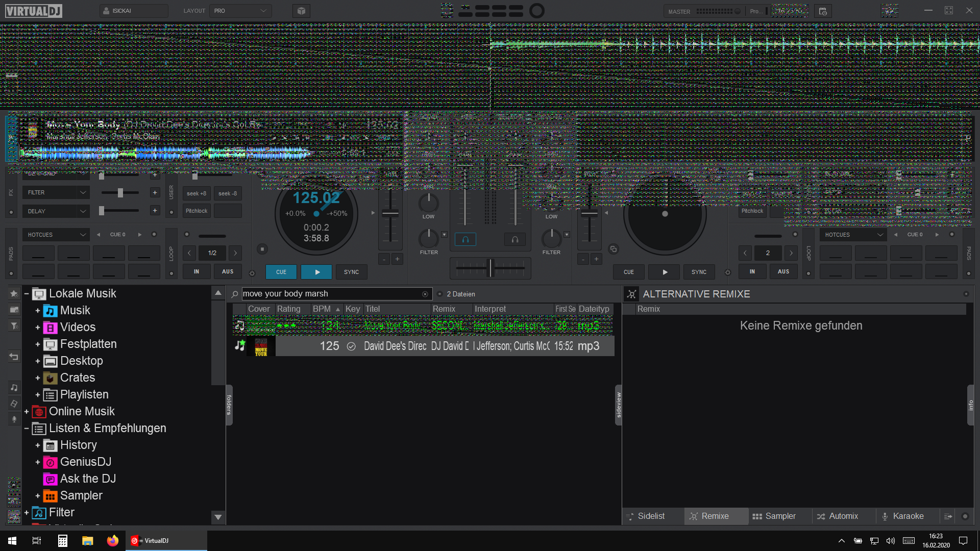Viewport: 980px width, 551px height.
Task: Open Windows notification center
Action: pos(963,541)
